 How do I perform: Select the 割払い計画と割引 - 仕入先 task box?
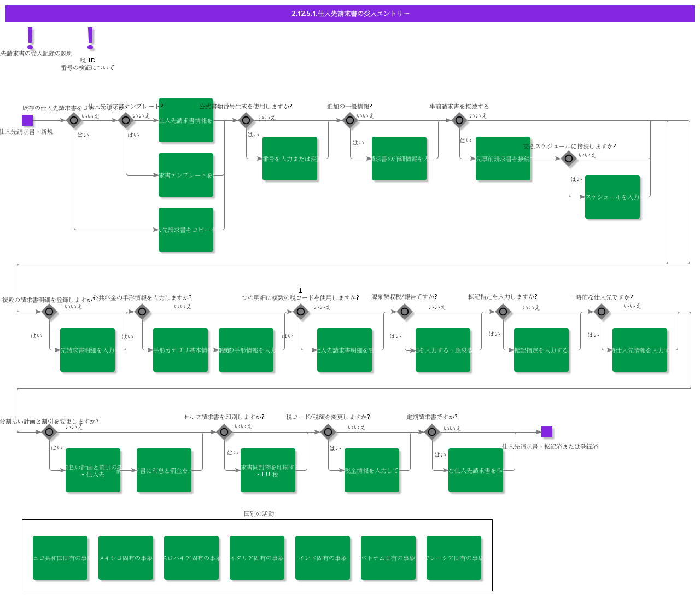[x=93, y=470]
